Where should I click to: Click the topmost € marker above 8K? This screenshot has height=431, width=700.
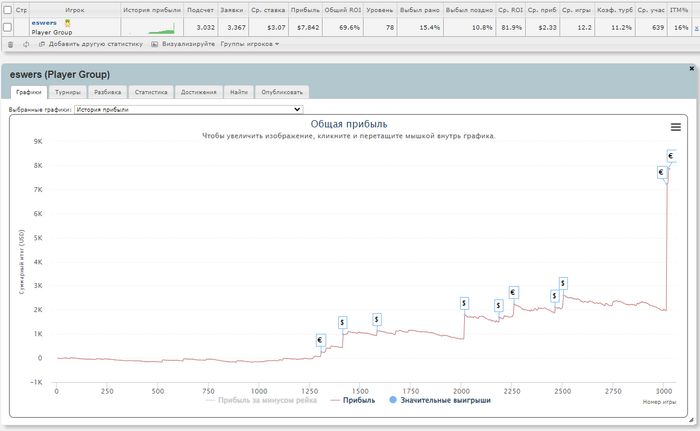point(671,156)
